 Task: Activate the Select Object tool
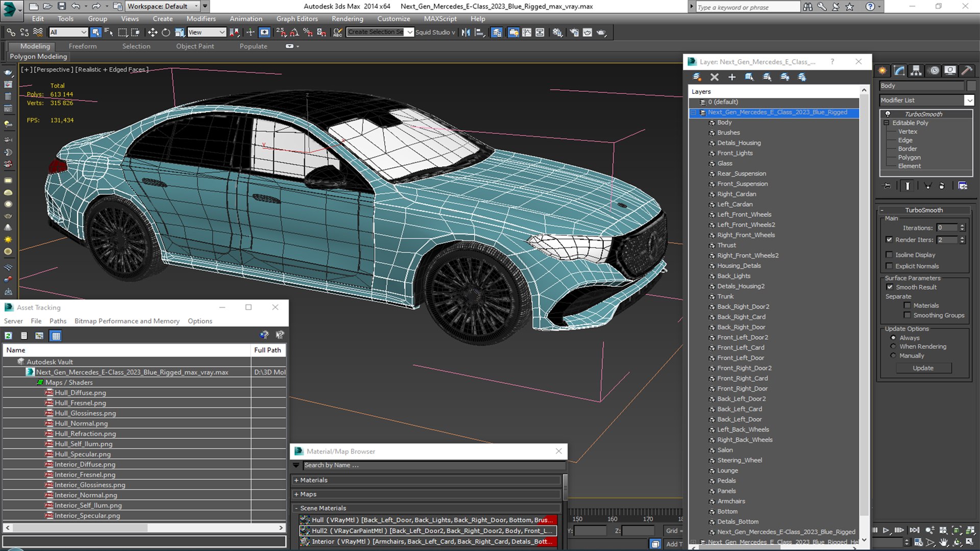click(x=95, y=32)
